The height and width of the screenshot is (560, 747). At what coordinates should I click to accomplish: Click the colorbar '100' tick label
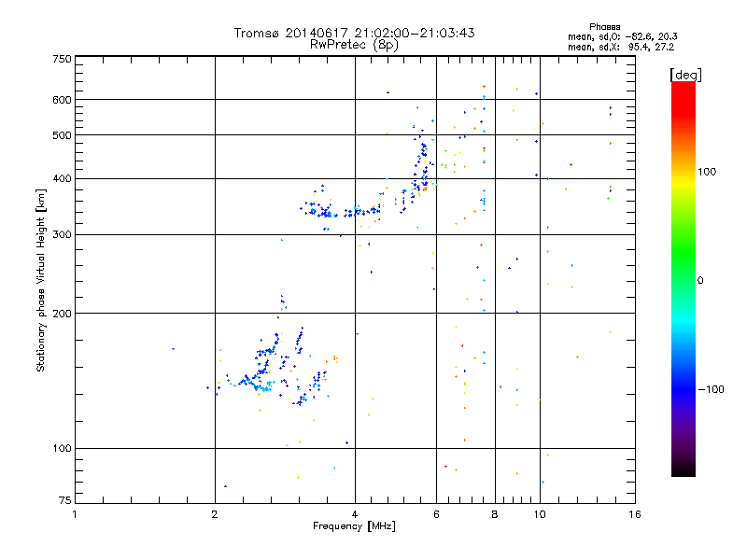tap(707, 172)
